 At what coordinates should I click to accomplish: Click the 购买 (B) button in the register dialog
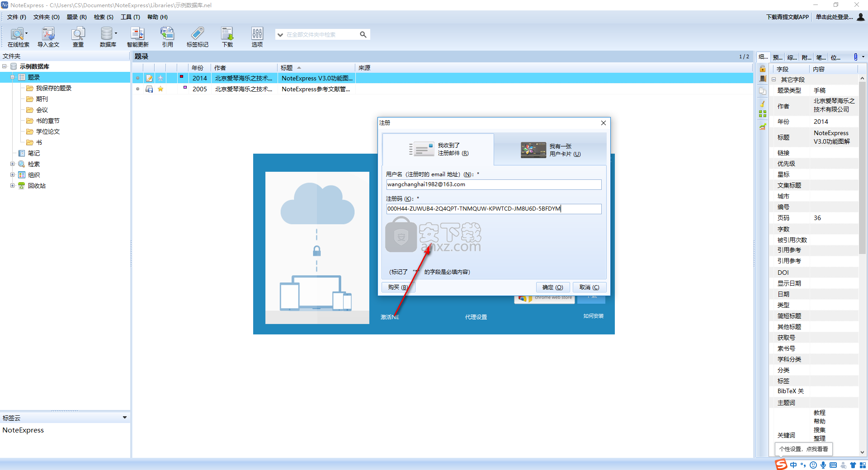coord(398,287)
